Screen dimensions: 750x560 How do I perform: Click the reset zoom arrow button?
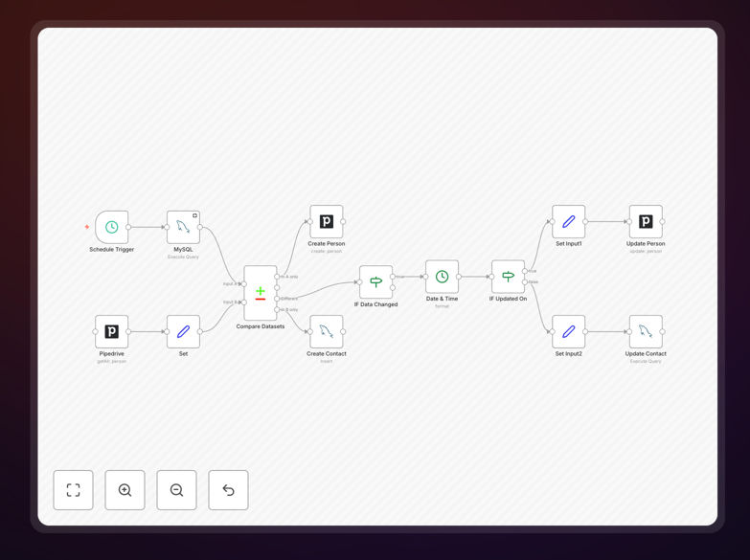228,490
